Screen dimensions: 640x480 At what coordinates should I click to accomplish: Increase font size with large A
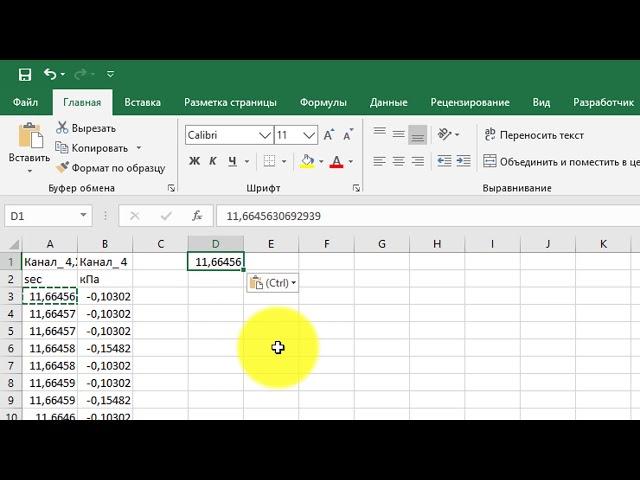(x=329, y=135)
